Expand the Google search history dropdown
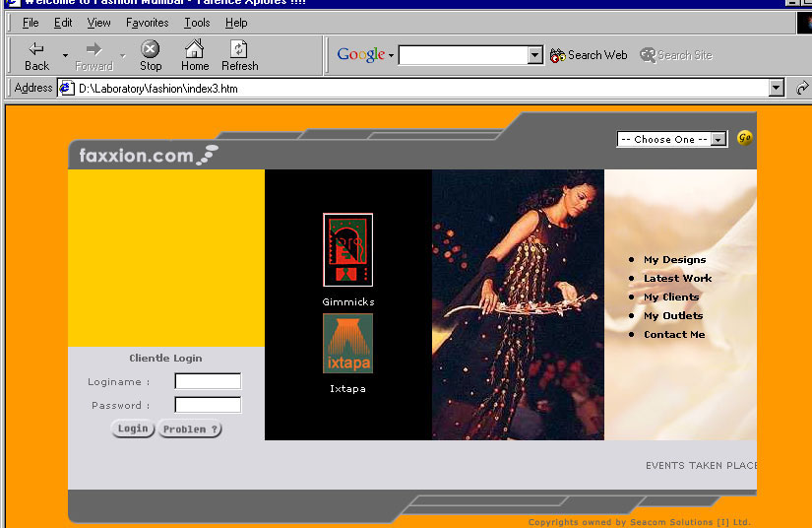 (x=535, y=55)
